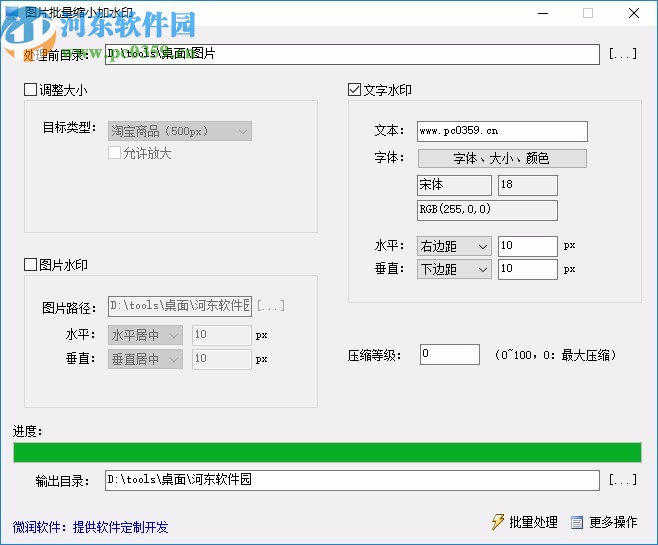
Task: Click the font size field showing 18
Action: [x=527, y=185]
